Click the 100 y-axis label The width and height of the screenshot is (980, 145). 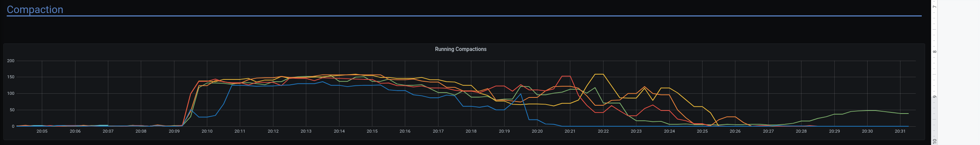(11, 94)
